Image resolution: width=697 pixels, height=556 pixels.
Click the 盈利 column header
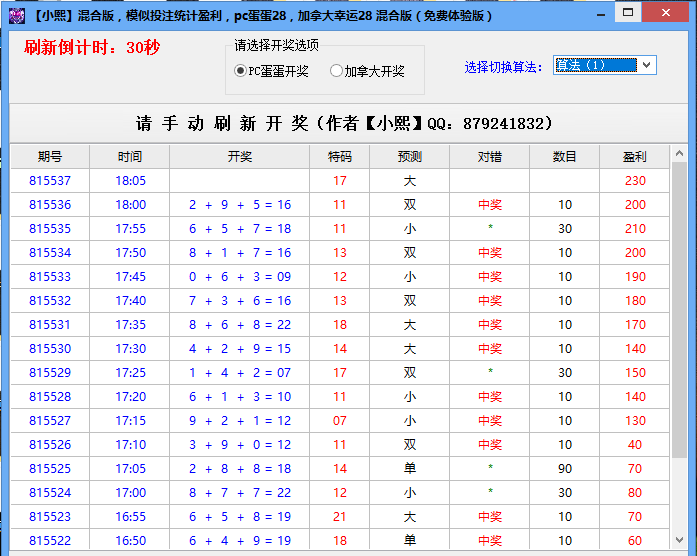[x=634, y=156]
